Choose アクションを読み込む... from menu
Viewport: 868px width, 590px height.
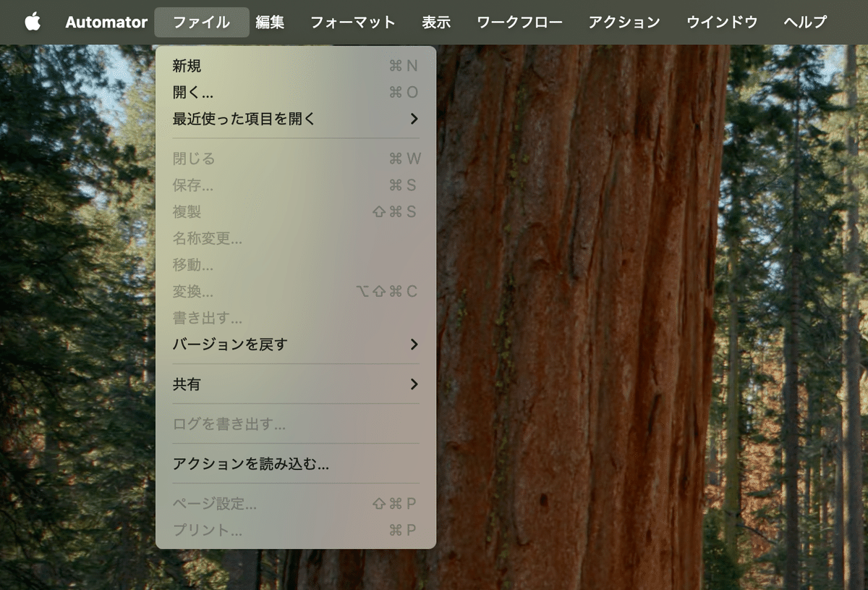[x=296, y=464]
